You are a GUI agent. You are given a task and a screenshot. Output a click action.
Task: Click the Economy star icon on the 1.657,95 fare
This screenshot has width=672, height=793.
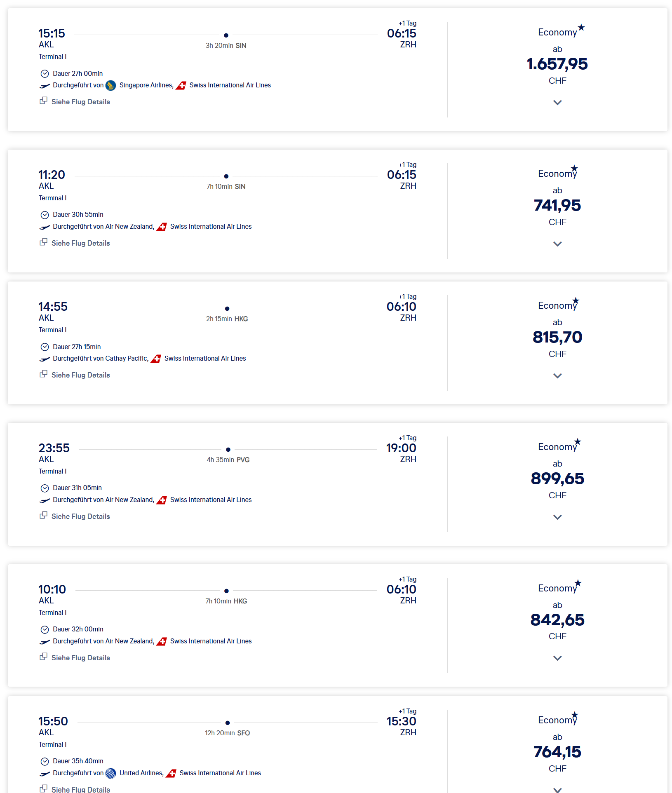(x=581, y=28)
